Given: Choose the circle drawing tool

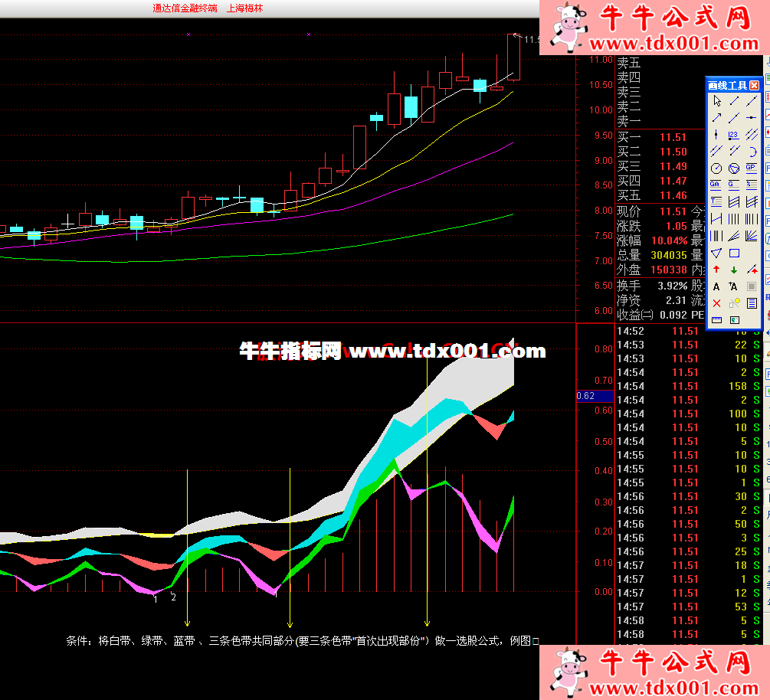Looking at the screenshot, I should 716,168.
